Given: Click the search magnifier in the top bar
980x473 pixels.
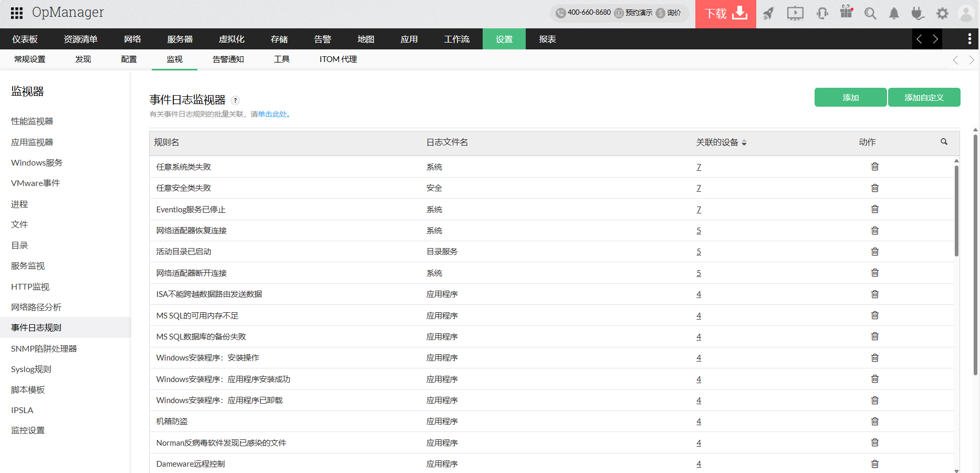Looking at the screenshot, I should [870, 13].
